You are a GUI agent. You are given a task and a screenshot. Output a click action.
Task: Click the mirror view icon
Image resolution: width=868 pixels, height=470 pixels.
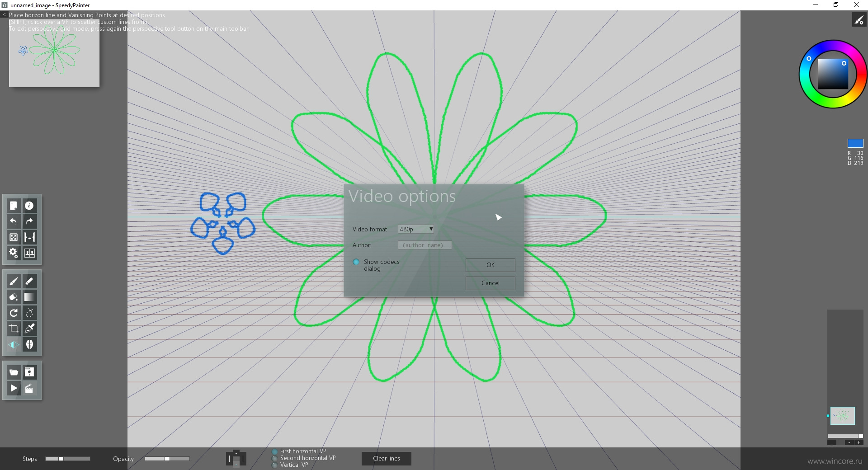tap(29, 237)
